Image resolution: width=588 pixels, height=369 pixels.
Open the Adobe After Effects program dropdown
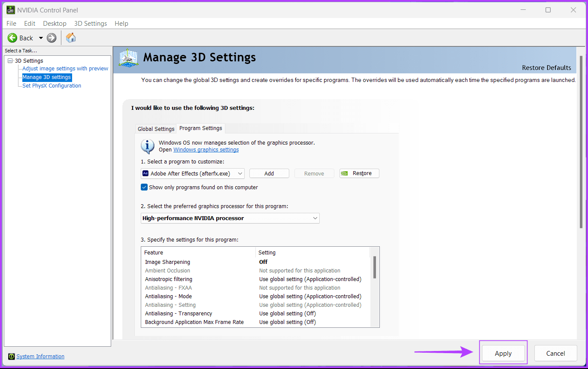tap(193, 173)
